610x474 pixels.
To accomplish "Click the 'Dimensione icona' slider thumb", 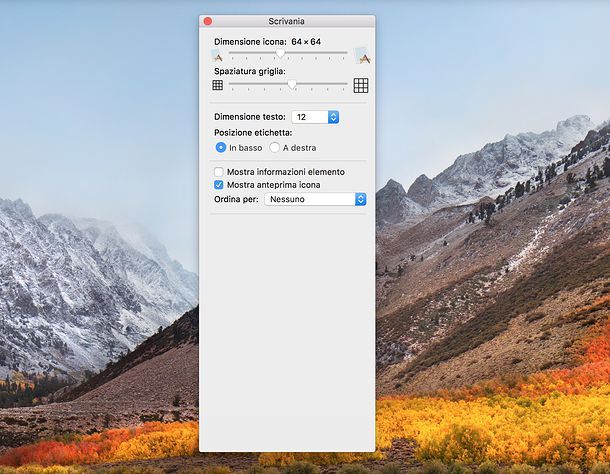I will pos(280,53).
